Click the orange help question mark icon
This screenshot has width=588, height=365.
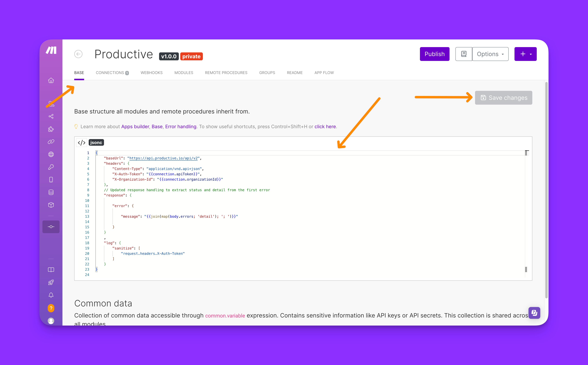point(51,308)
